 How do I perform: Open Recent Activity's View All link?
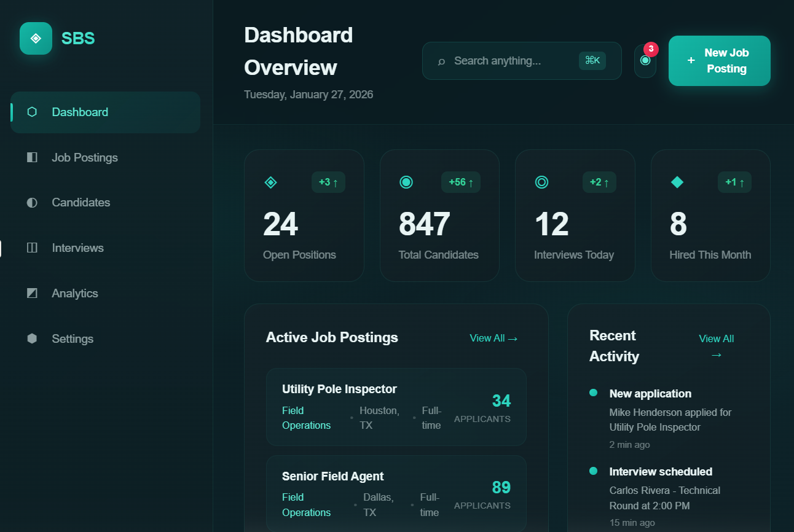click(716, 346)
